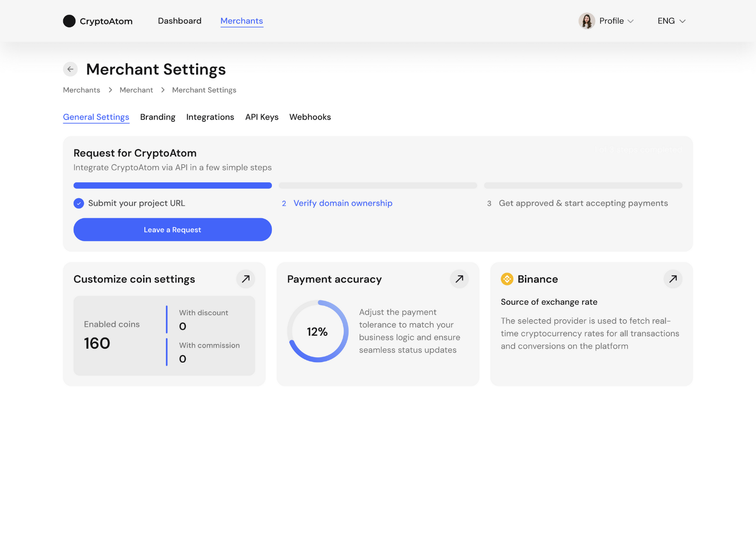Viewport: 756px width, 538px height.
Task: Click the Verify domain ownership step link
Action: (343, 203)
